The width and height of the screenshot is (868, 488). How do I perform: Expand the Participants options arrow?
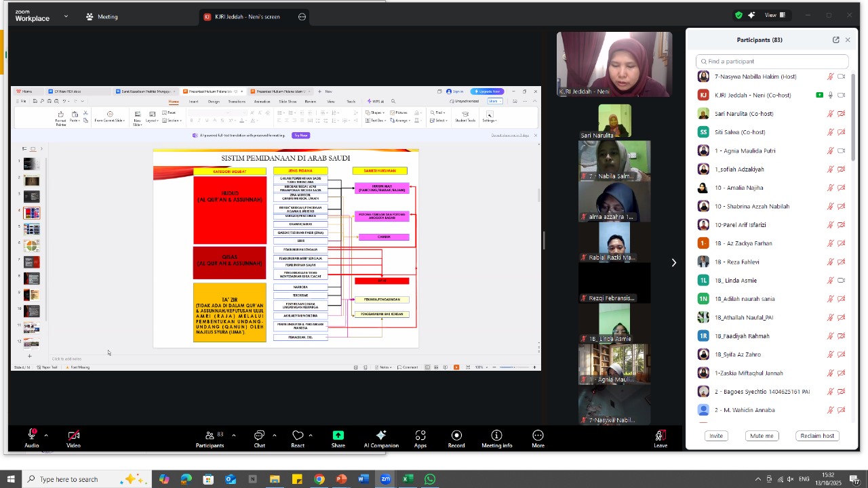[233, 436]
